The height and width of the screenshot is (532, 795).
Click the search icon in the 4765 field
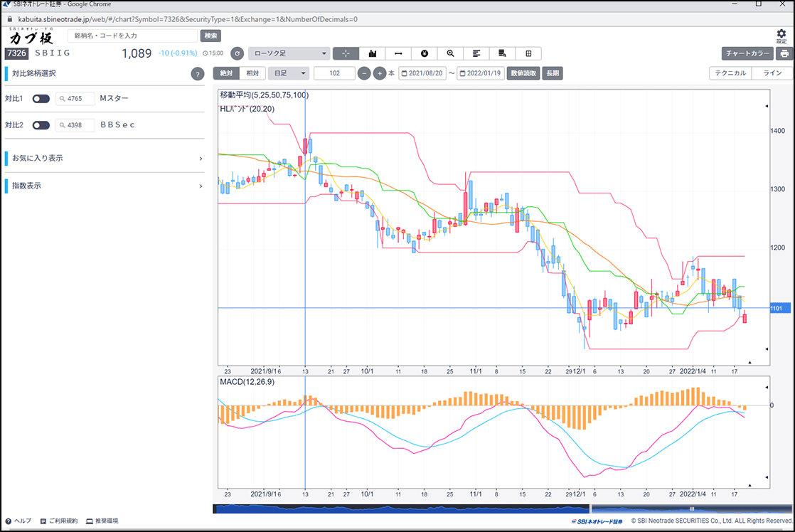pos(63,98)
